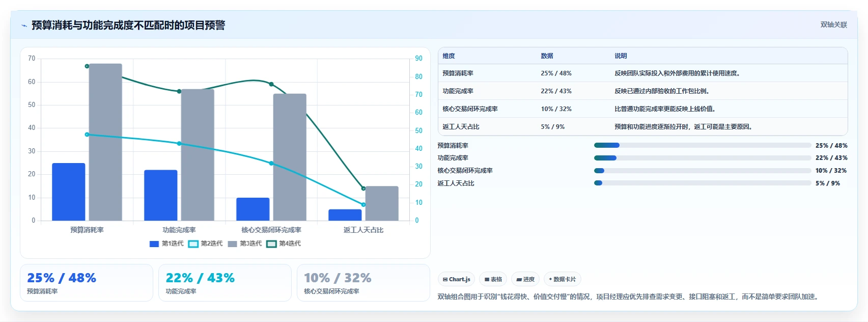Click the 核心交易闭环完成率 x-axis label under the chart
This screenshot has width=868, height=322.
(271, 230)
